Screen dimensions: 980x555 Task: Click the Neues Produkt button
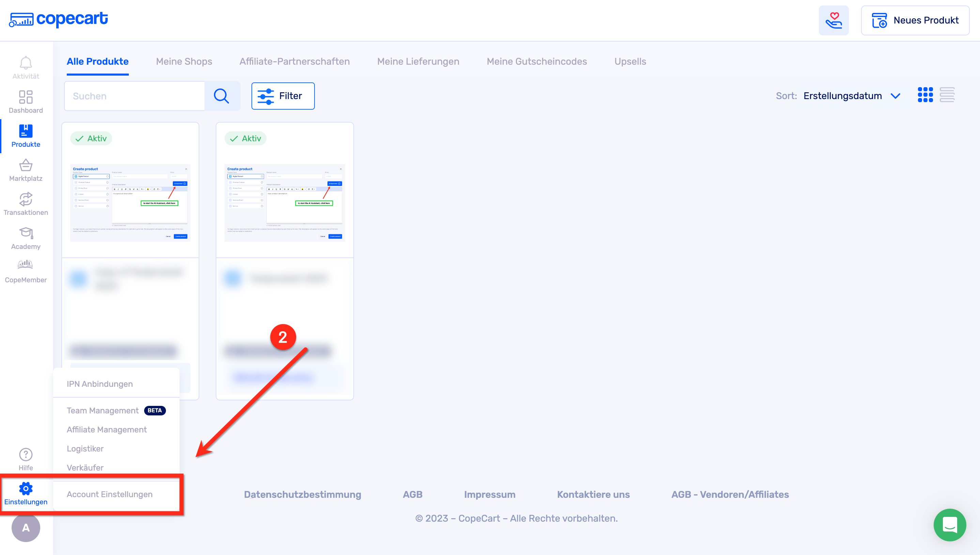915,20
